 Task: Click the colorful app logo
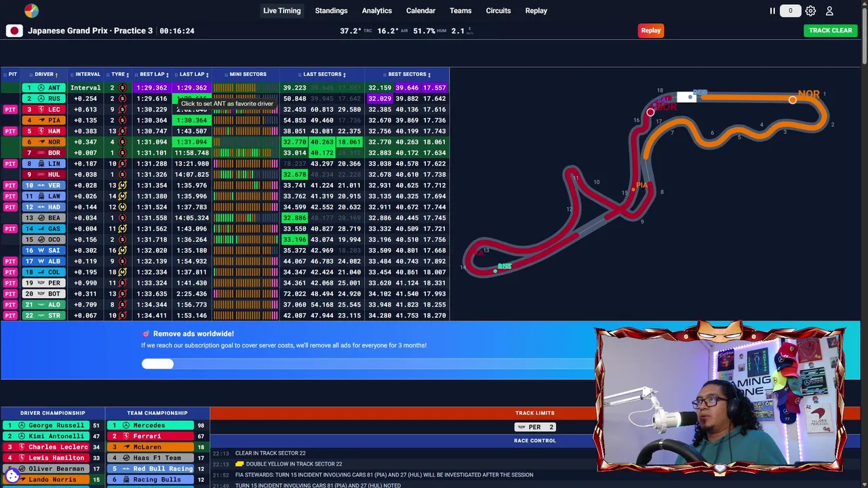click(x=31, y=11)
